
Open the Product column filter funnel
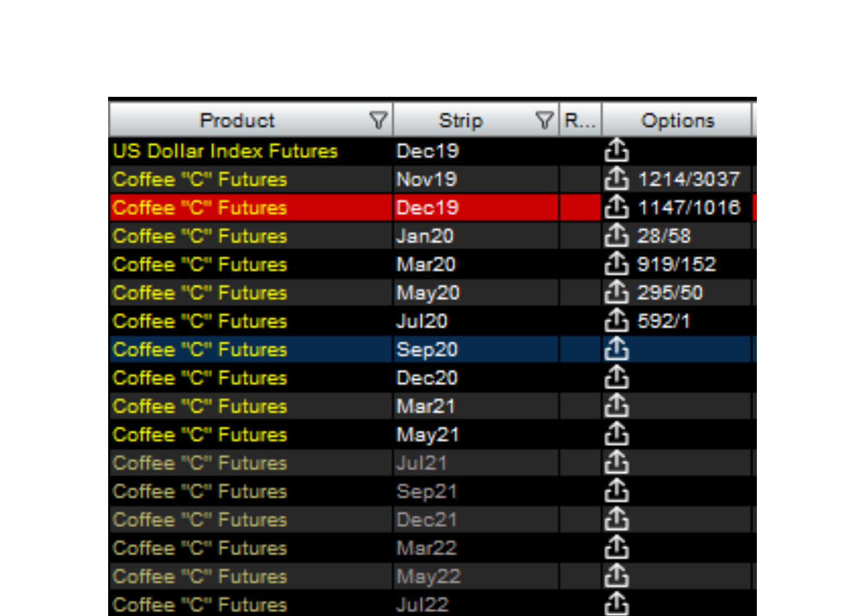379,120
